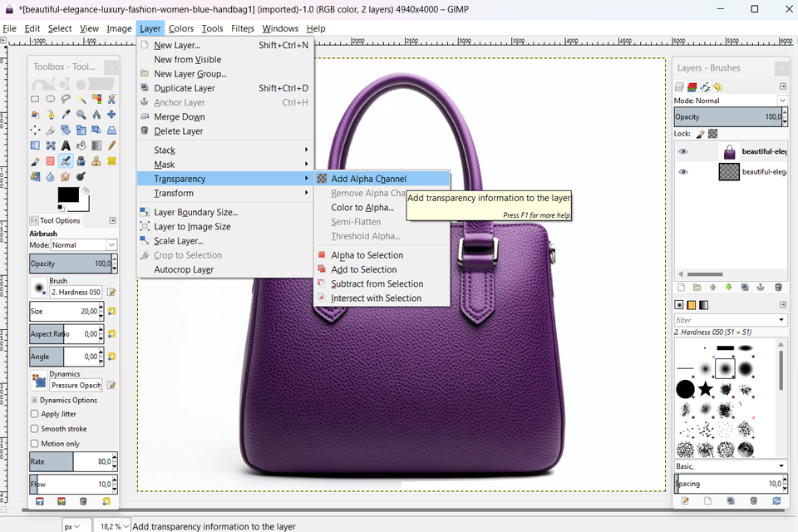Image resolution: width=798 pixels, height=532 pixels.
Task: Toggle link Aspect Ratio to brush native value
Action: (x=111, y=334)
